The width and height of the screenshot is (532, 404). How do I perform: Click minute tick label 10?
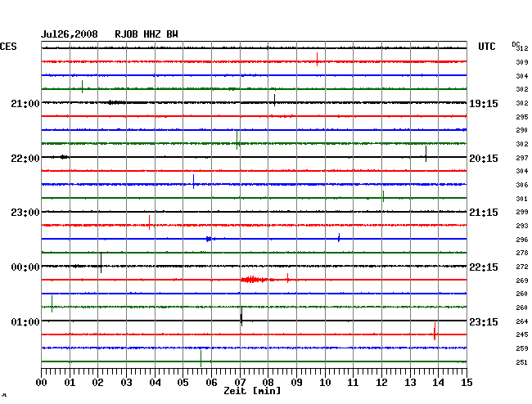325,383
